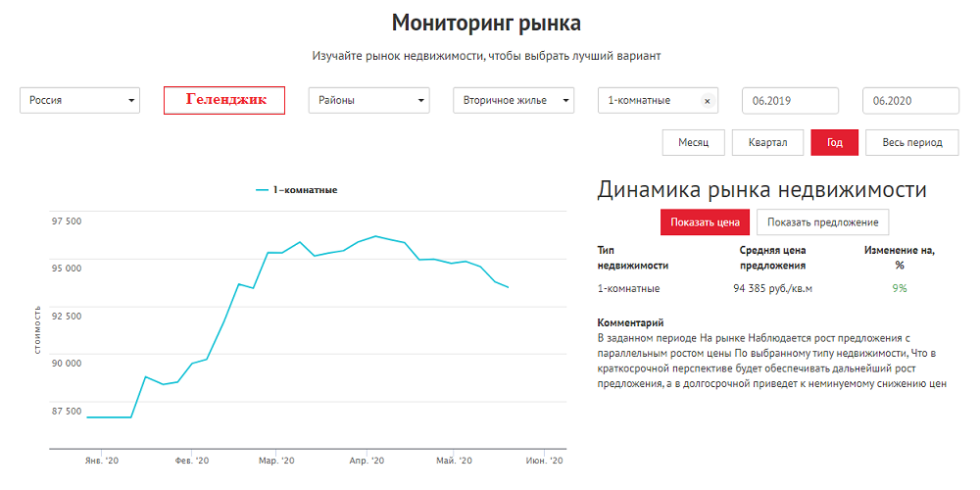The width and height of the screenshot is (980, 490).
Task: Toggle the 1-комнатные chart legend series
Action: pos(297,190)
